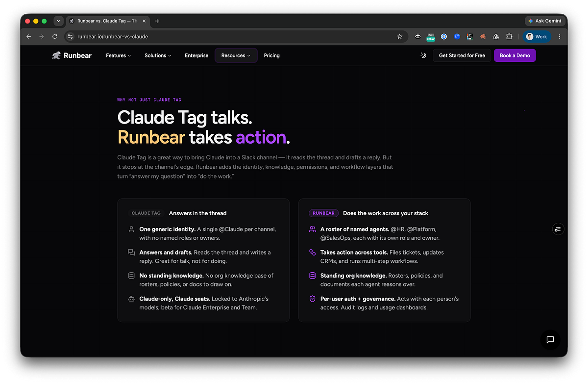Click chat bubbles icon beside Answers and drafts

pos(131,252)
